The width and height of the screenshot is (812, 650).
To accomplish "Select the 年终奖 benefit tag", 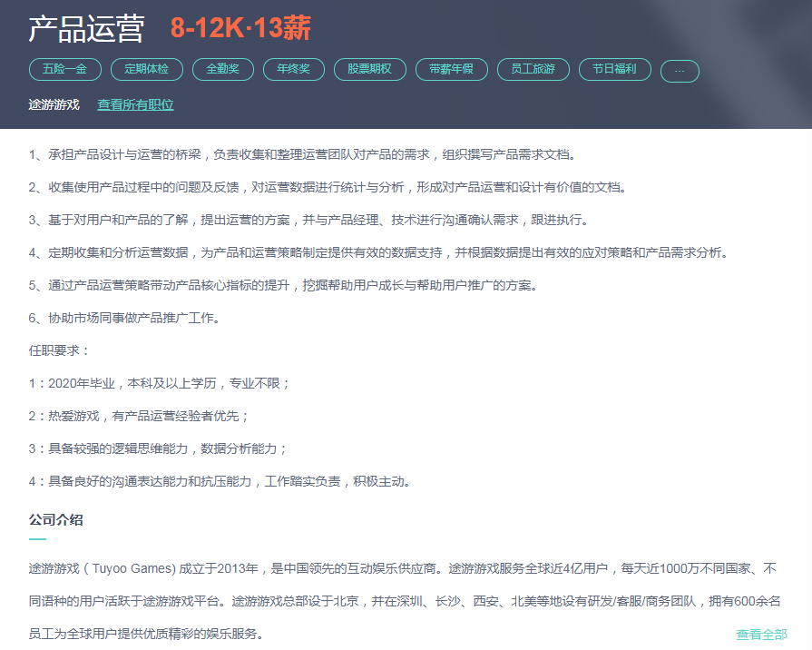I will coord(294,70).
